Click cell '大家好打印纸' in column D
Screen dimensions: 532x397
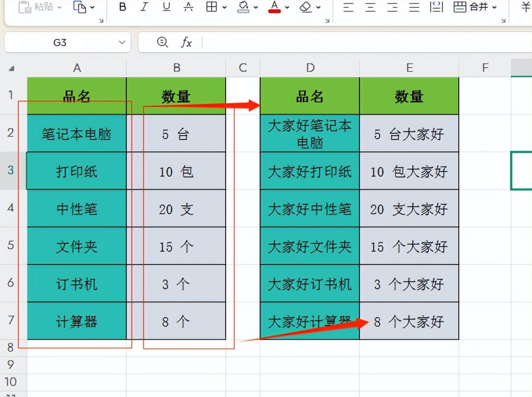(x=310, y=171)
